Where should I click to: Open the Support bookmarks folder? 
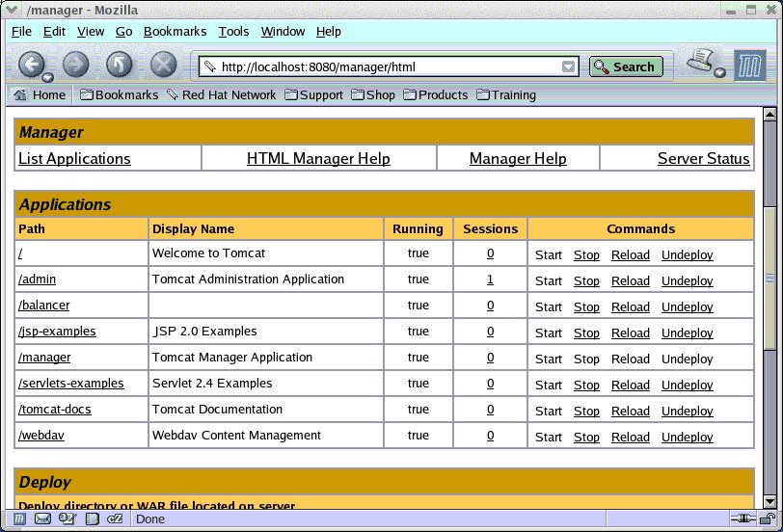click(x=313, y=94)
